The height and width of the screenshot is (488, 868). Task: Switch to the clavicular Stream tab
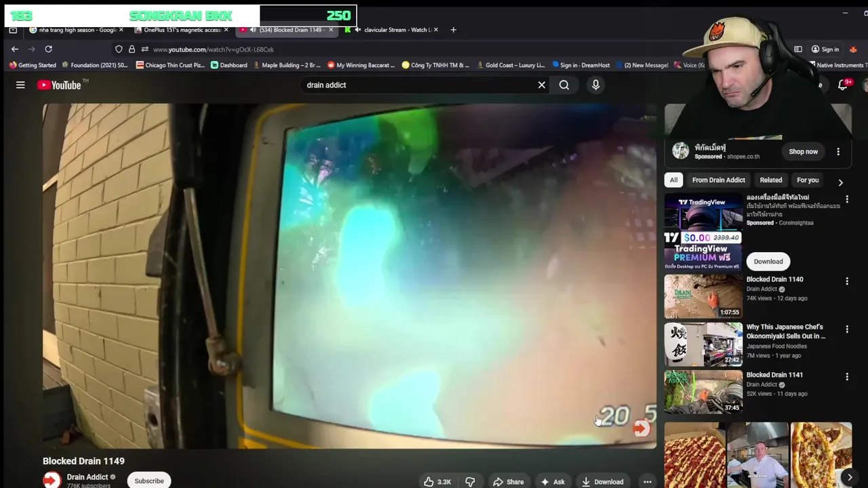(x=392, y=30)
